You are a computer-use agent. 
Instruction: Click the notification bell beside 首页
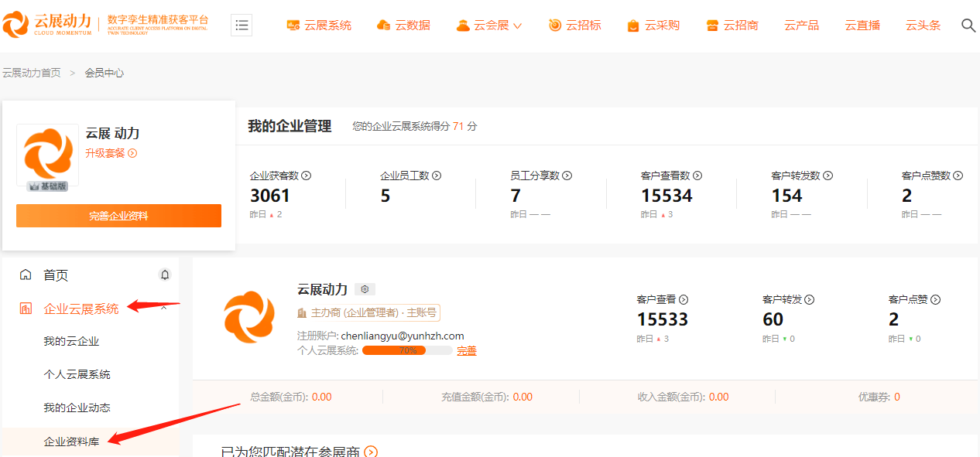(164, 275)
